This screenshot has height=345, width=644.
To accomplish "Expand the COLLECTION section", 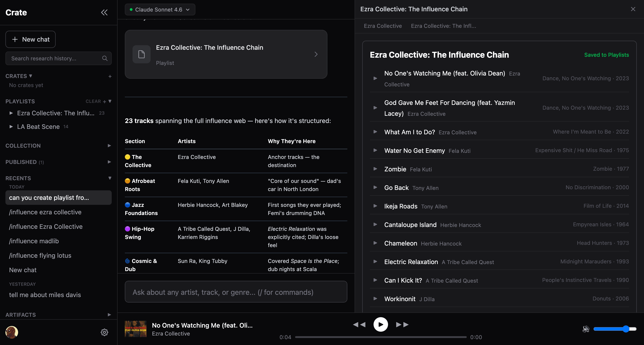I will 109,146.
